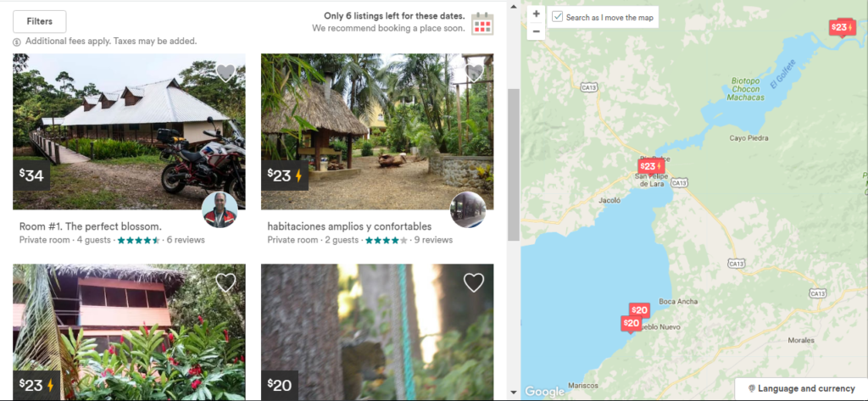This screenshot has height=401, width=868.
Task: Click the Google logo on the map
Action: pyautogui.click(x=545, y=392)
